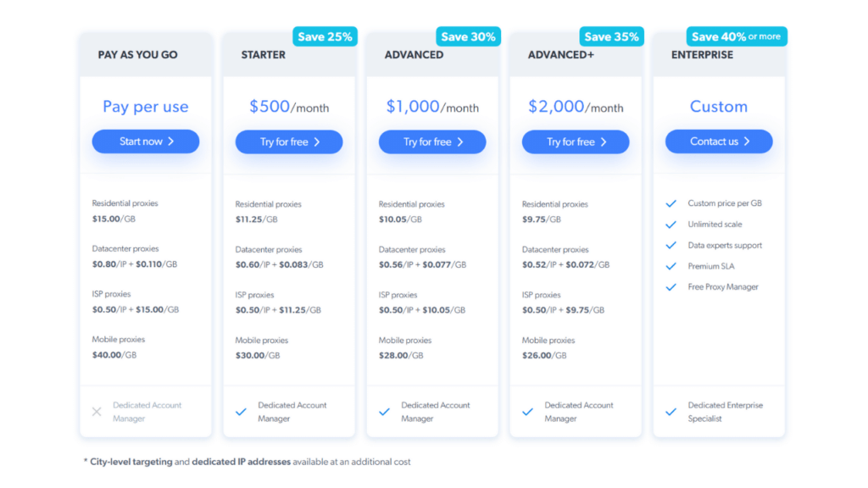Click checkmark next to Custom price per GB

pyautogui.click(x=671, y=203)
